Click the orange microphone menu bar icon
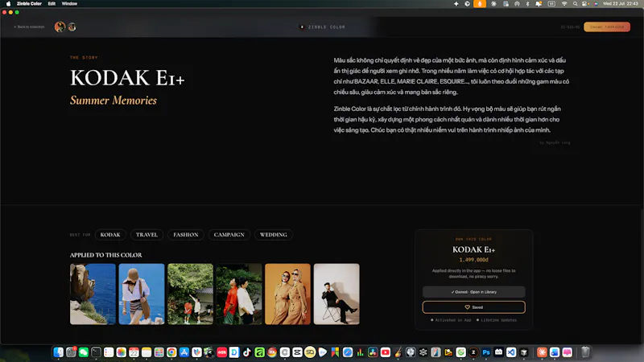This screenshot has height=362, width=644. pos(479,4)
